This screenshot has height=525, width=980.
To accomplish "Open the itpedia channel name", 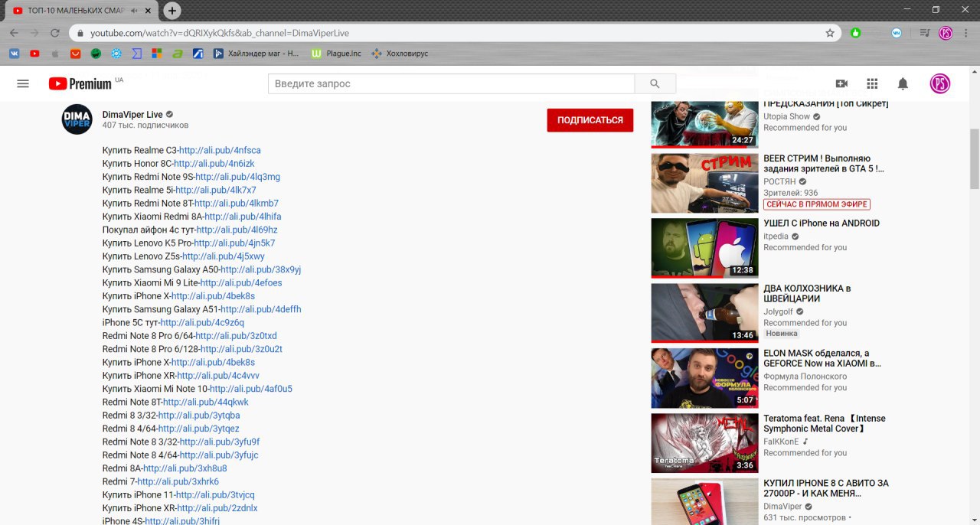I will 776,236.
